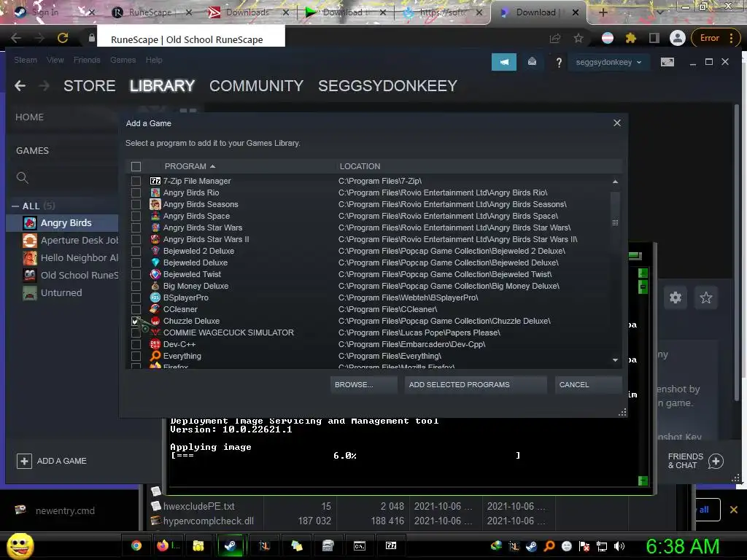The image size is (747, 560).
Task: Toggle the select-all programs checkbox
Action: point(136,166)
